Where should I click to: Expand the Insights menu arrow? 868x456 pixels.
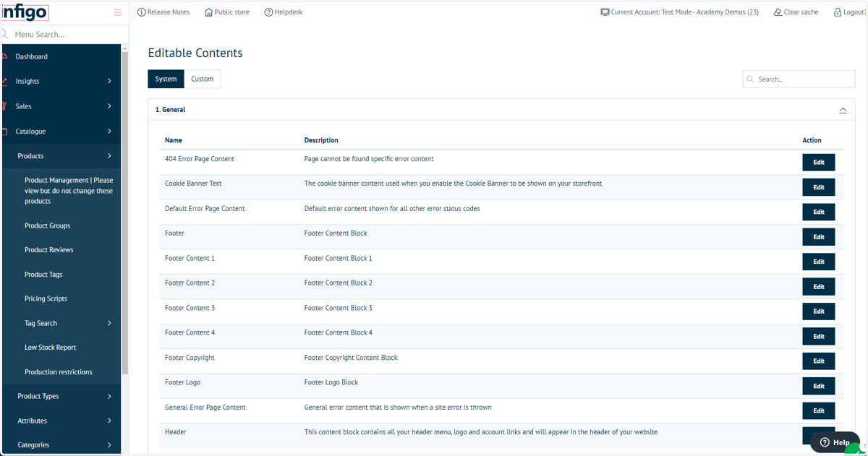pyautogui.click(x=109, y=81)
